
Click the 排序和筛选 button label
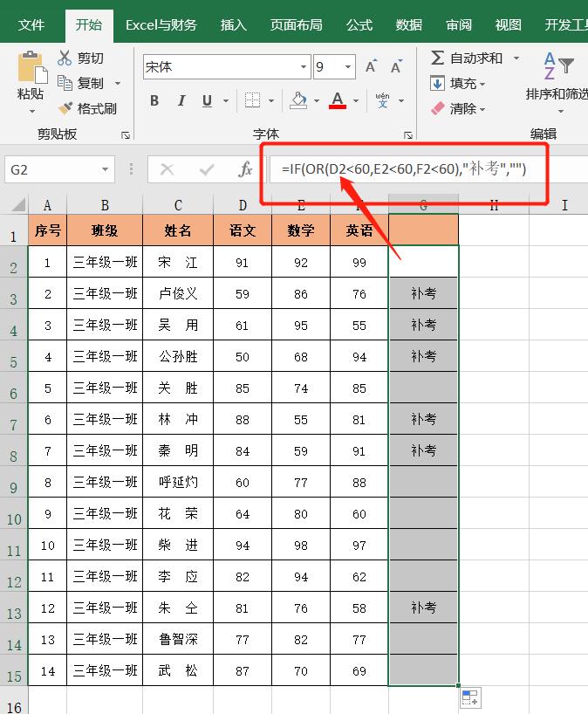[x=557, y=94]
